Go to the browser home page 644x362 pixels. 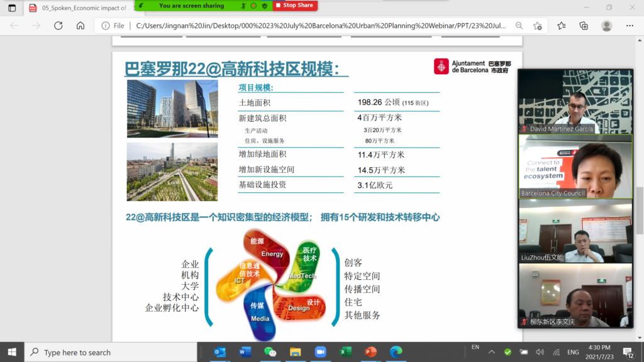(x=80, y=26)
